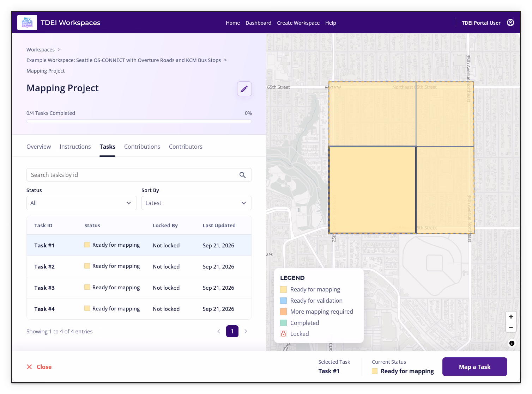Screen dimensions: 532x394
Task: Open Create Workspace from the navbar
Action: [x=298, y=23]
